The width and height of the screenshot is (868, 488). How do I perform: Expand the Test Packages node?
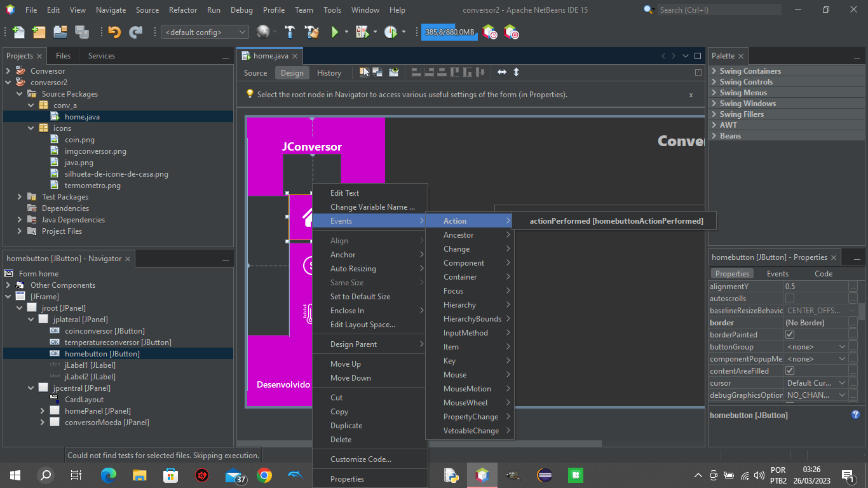click(x=20, y=197)
